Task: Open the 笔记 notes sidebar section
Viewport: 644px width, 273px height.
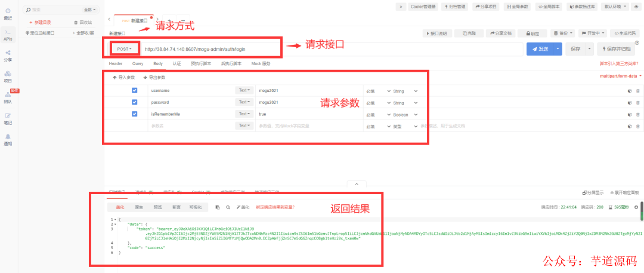Action: click(x=8, y=119)
